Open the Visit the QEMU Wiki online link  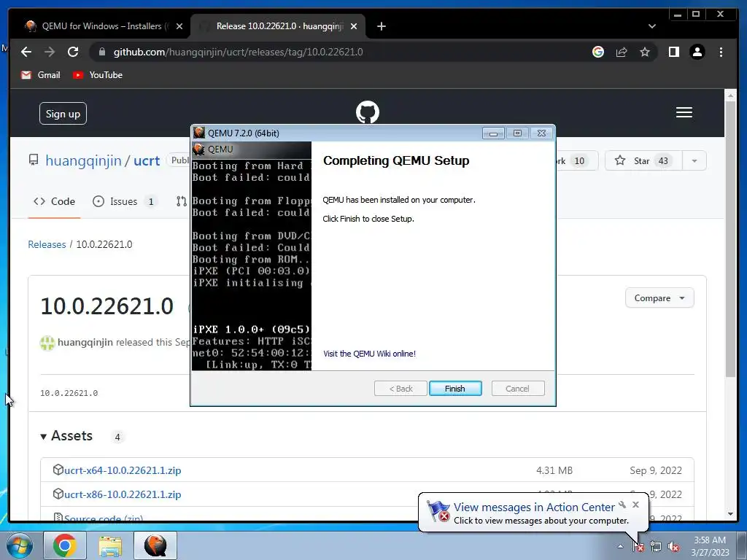point(369,354)
